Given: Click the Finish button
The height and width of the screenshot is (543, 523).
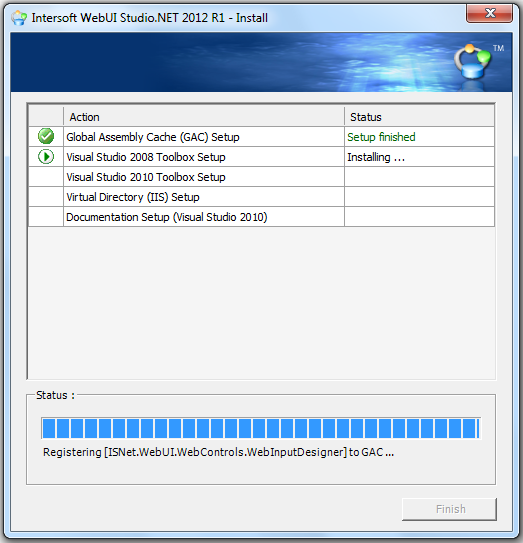Looking at the screenshot, I should (x=449, y=509).
